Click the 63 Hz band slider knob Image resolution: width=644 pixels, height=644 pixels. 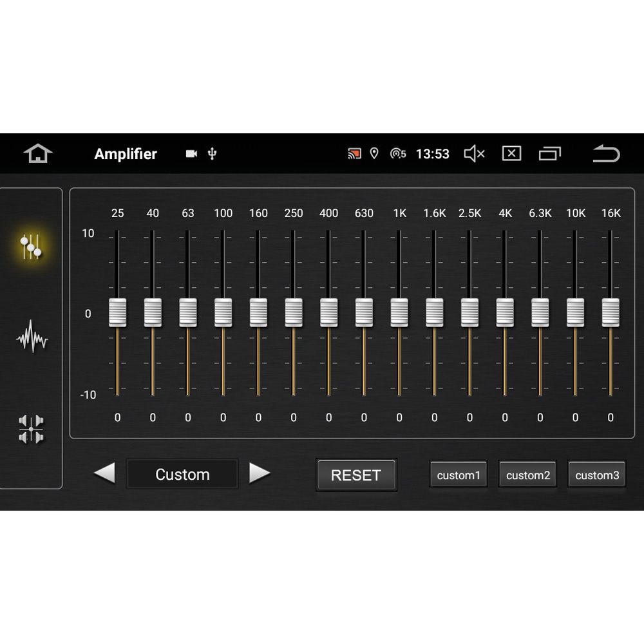(x=188, y=313)
